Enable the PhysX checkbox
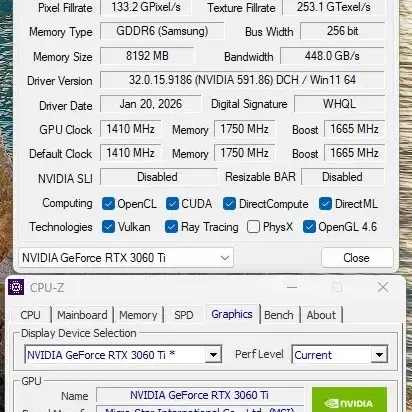The height and width of the screenshot is (412, 412). 253,227
